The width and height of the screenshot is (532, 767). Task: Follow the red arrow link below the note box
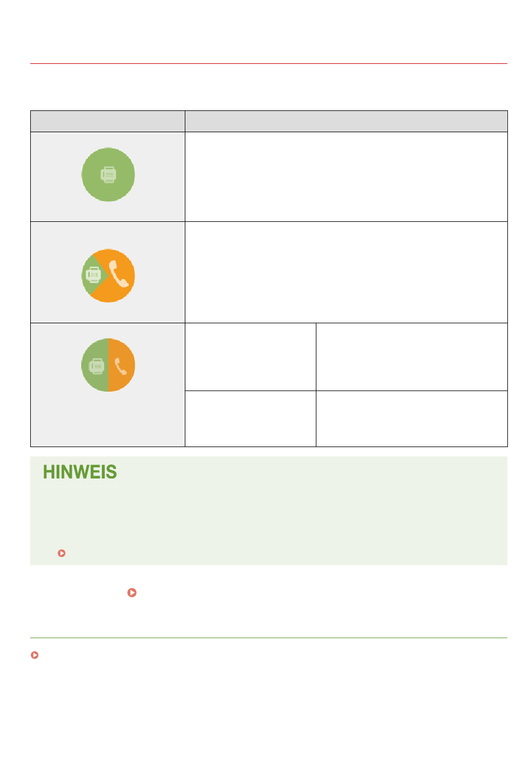132,592
